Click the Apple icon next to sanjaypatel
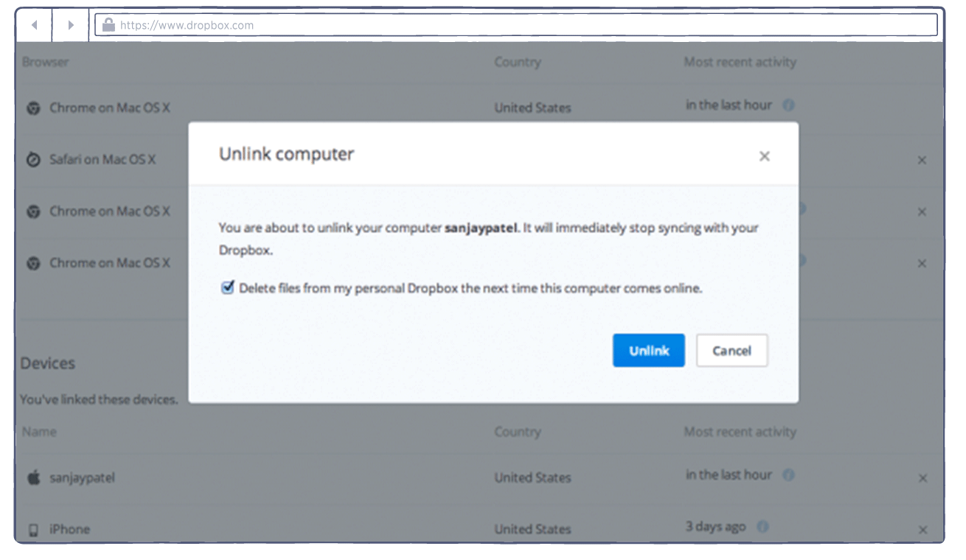This screenshot has height=560, width=966. [33, 478]
